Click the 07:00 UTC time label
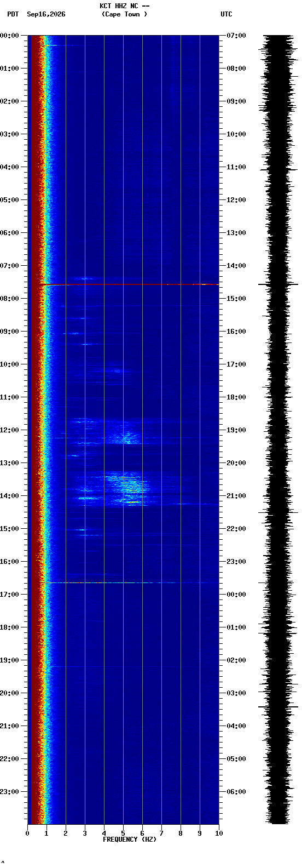 click(236, 36)
